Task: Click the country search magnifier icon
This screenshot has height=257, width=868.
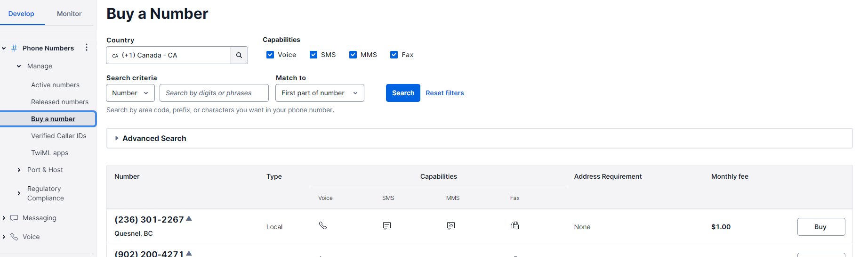Action: [239, 55]
